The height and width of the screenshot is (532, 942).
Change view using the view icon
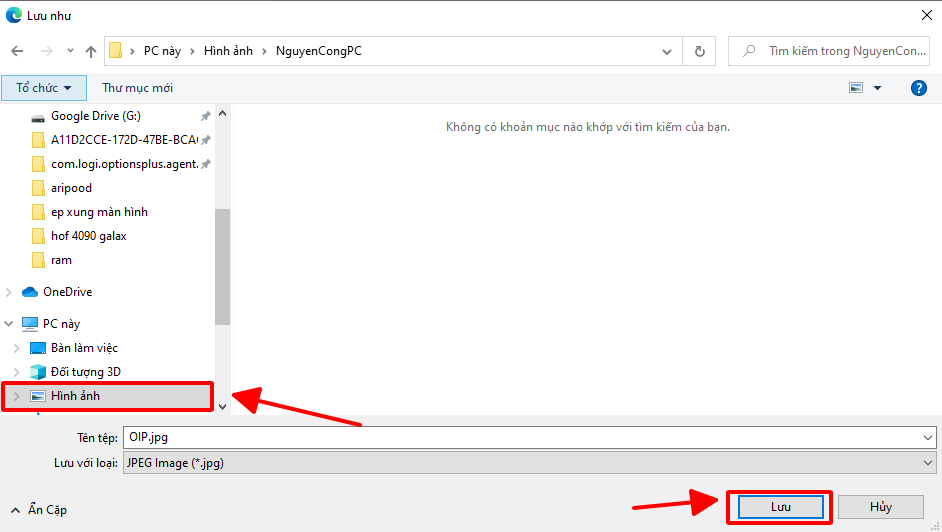pyautogui.click(x=856, y=88)
